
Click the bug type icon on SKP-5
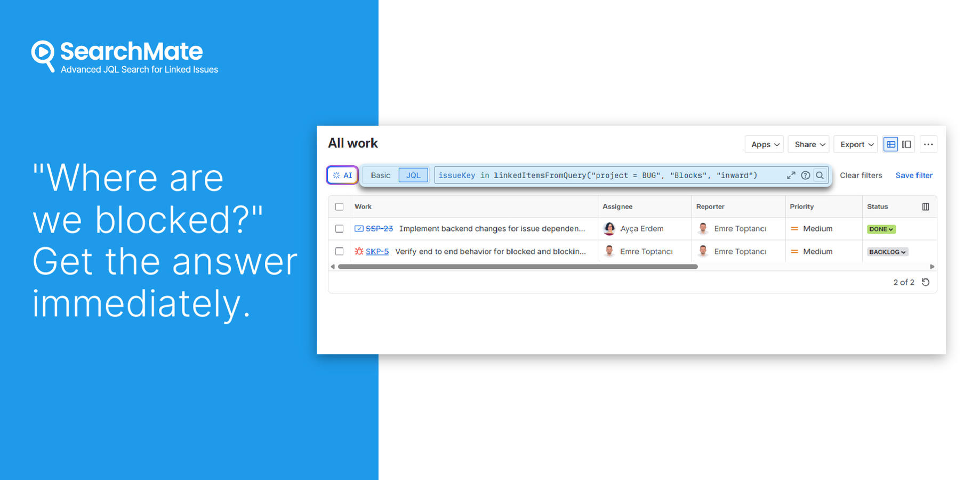pos(358,251)
